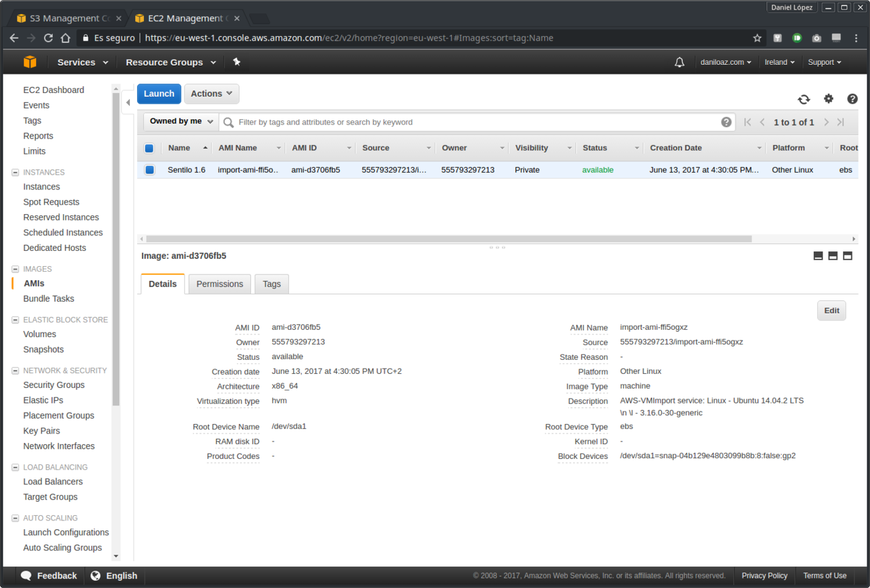Click the green ID extension icon
The width and height of the screenshot is (870, 588).
(797, 38)
